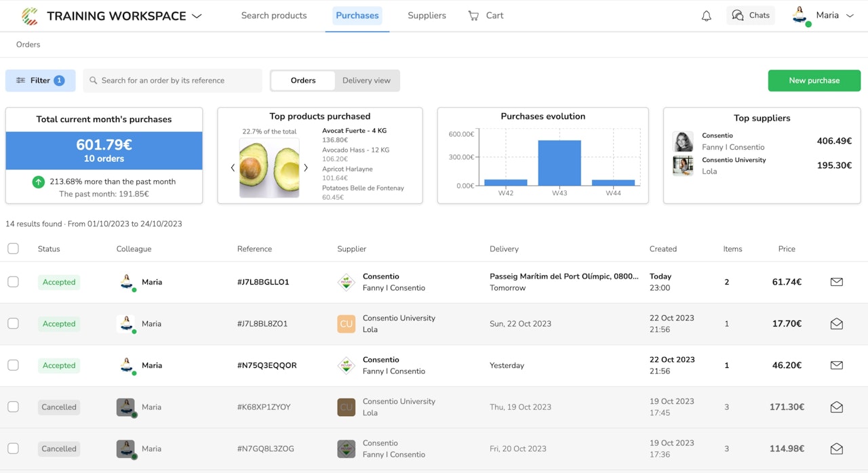Switch to Delivery view tab
Screen dimensions: 868x473
(366, 81)
